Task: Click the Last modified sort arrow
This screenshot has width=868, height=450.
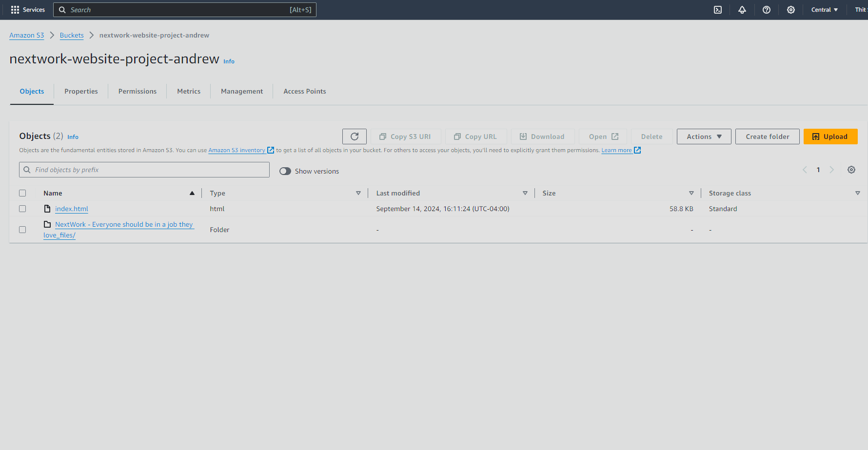Action: point(525,193)
